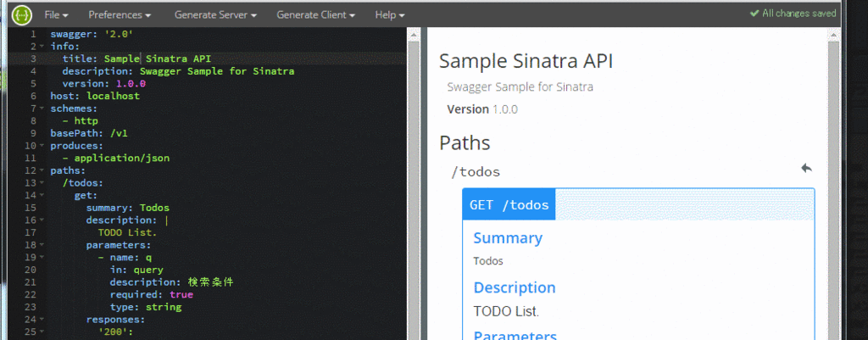The width and height of the screenshot is (868, 340).
Task: Collapse the info block fold arrow
Action: (x=42, y=47)
